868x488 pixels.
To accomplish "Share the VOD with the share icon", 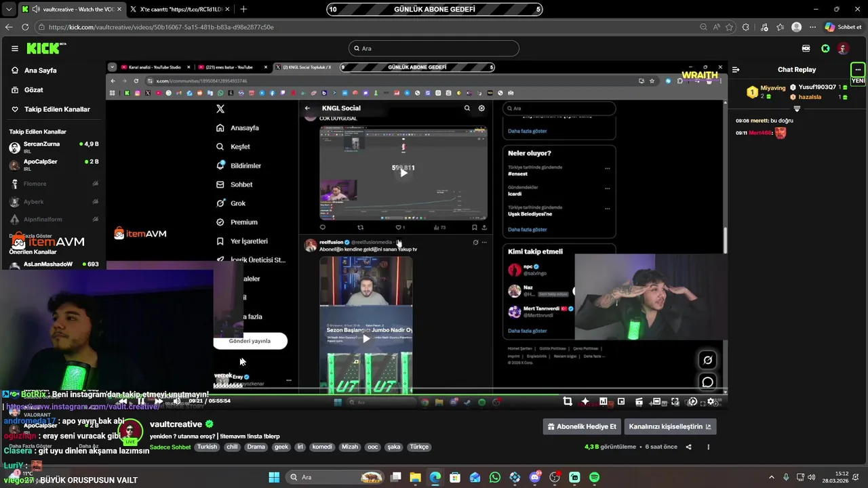I will 688,447.
